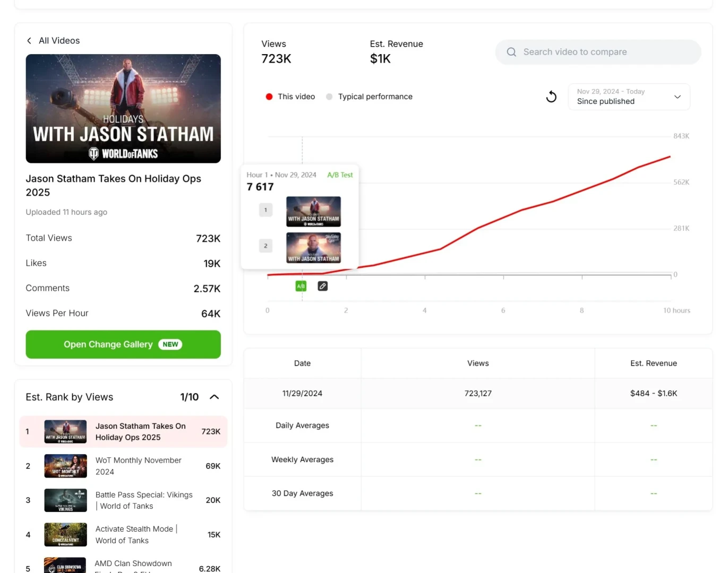The height and width of the screenshot is (573, 728).
Task: Click the reset refresh icon near date range
Action: (x=551, y=97)
